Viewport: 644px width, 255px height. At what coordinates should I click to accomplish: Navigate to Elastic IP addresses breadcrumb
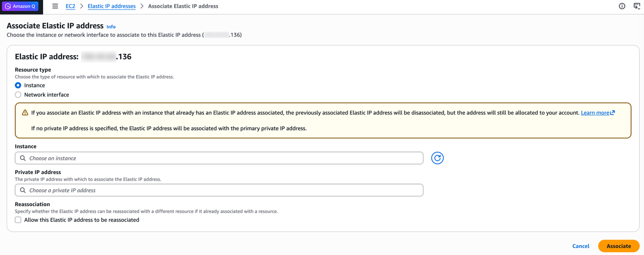tap(112, 6)
